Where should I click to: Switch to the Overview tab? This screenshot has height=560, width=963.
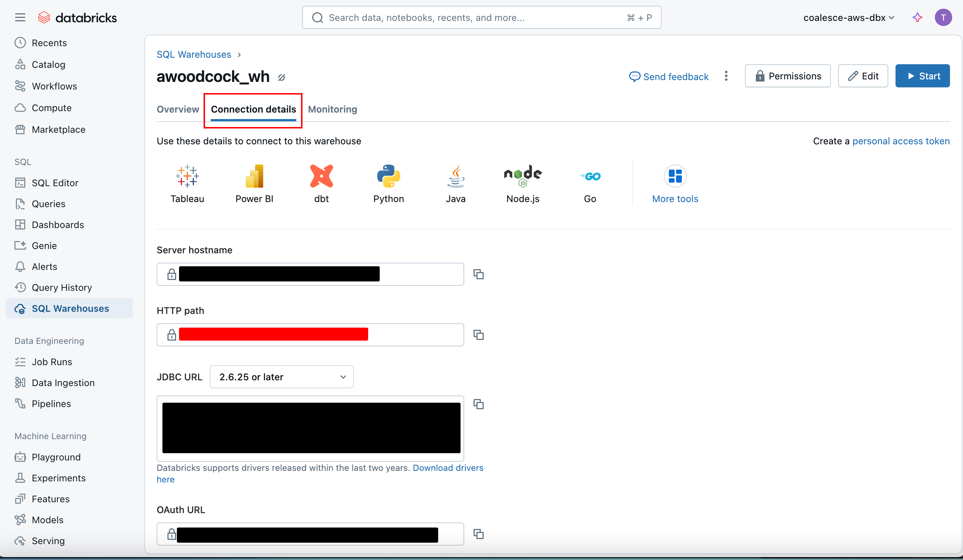pos(178,109)
